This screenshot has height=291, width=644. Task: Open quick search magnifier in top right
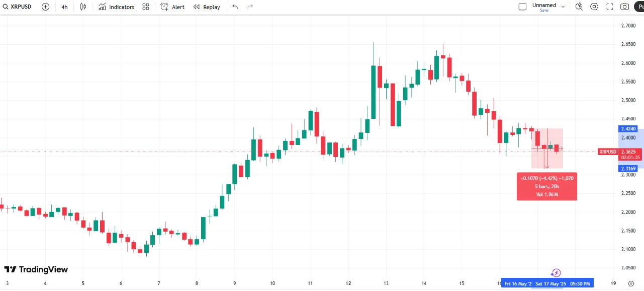click(x=579, y=7)
